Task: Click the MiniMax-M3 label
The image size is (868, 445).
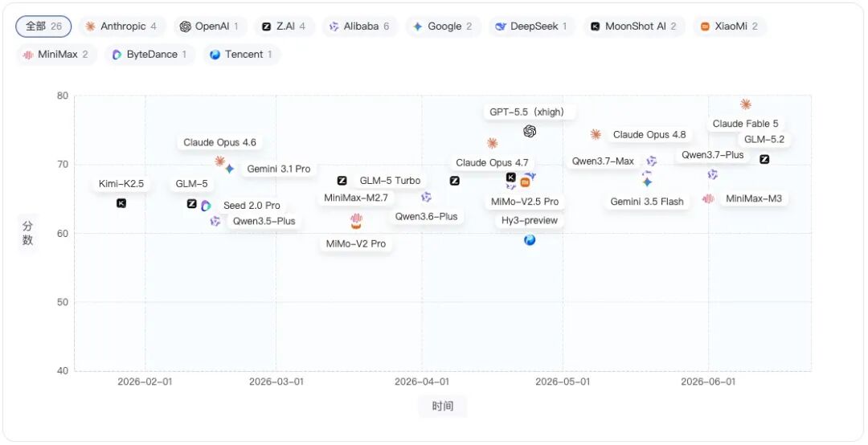Action: tap(754, 198)
